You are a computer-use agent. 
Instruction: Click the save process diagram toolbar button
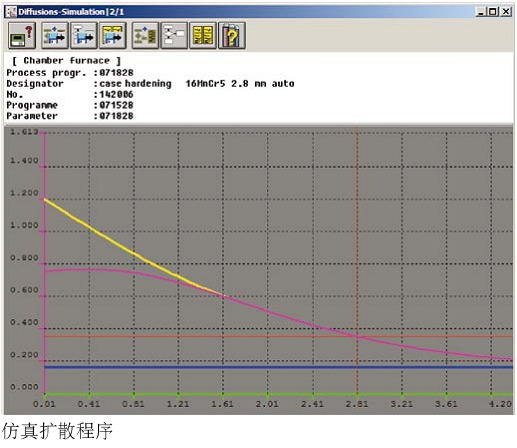click(x=55, y=35)
